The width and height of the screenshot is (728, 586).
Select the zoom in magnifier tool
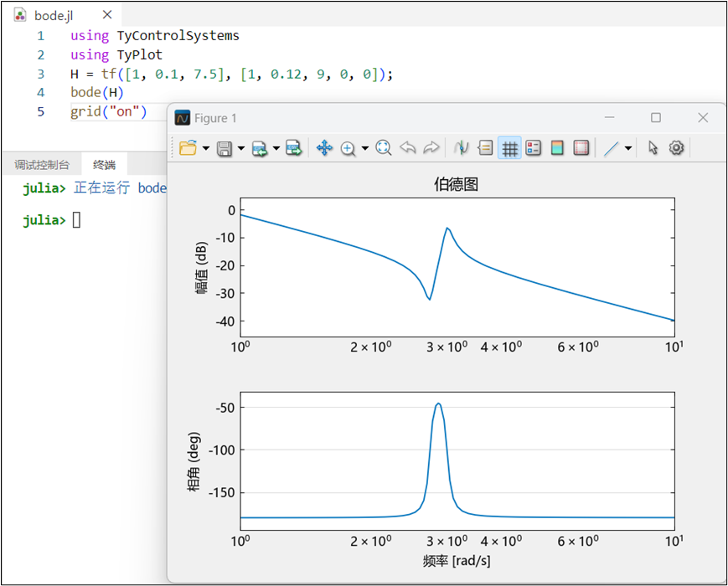(x=348, y=148)
